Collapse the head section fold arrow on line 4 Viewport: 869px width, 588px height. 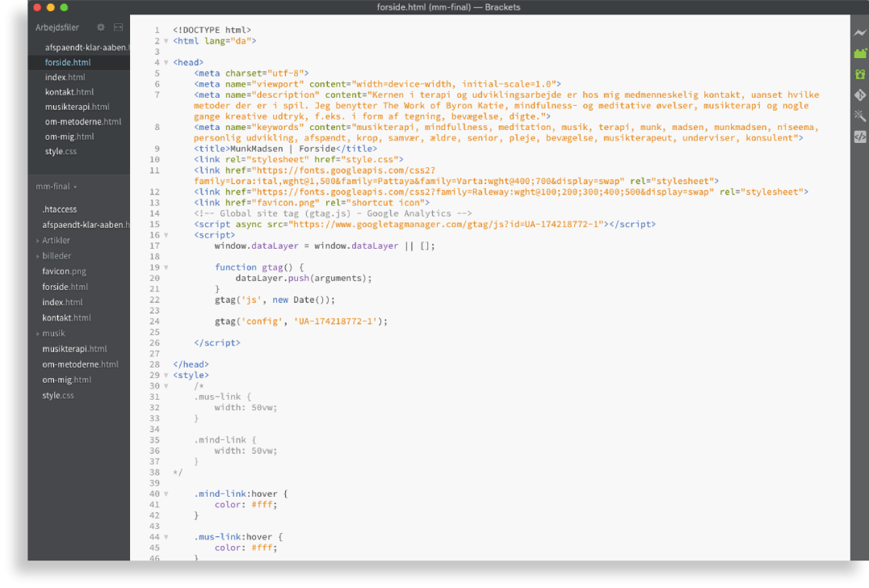(166, 63)
